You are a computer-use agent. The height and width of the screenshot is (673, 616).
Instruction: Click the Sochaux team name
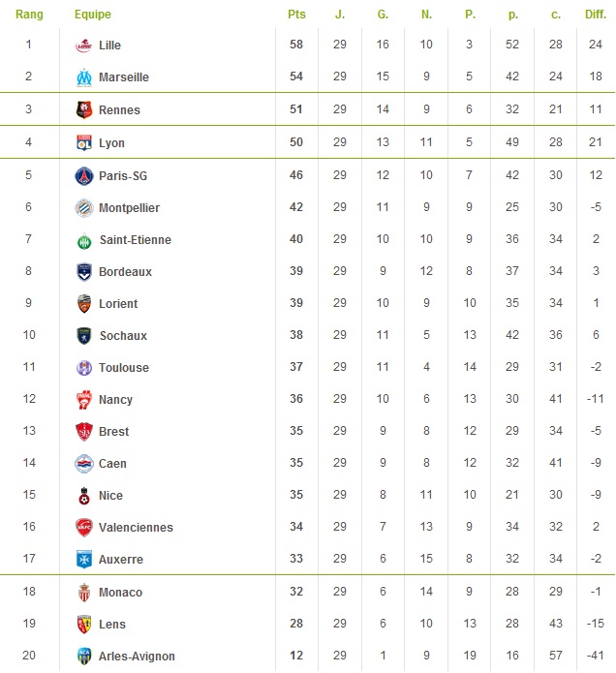coord(123,336)
